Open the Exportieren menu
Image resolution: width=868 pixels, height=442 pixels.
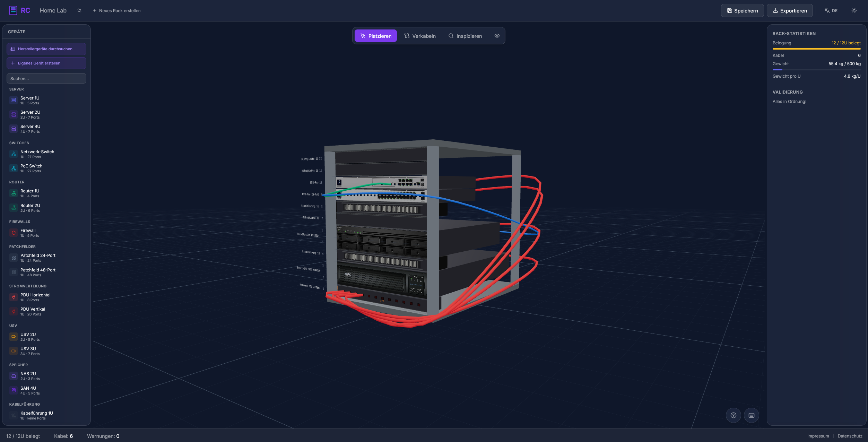[x=789, y=10]
